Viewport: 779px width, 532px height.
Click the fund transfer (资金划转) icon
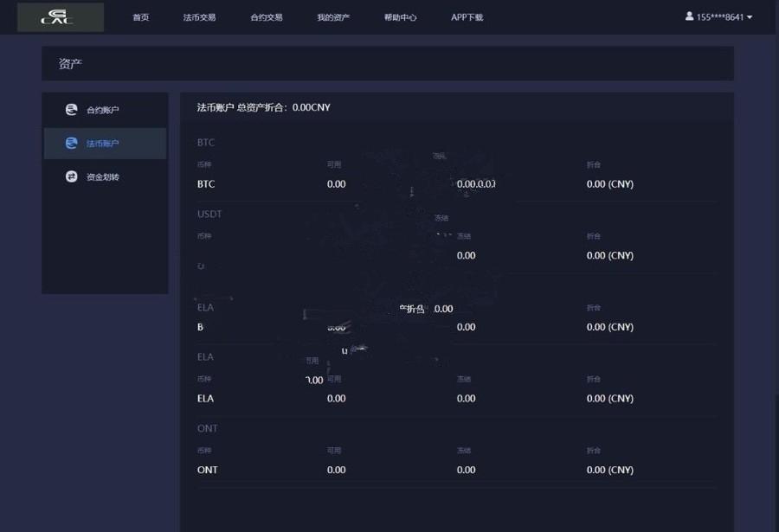click(x=71, y=176)
